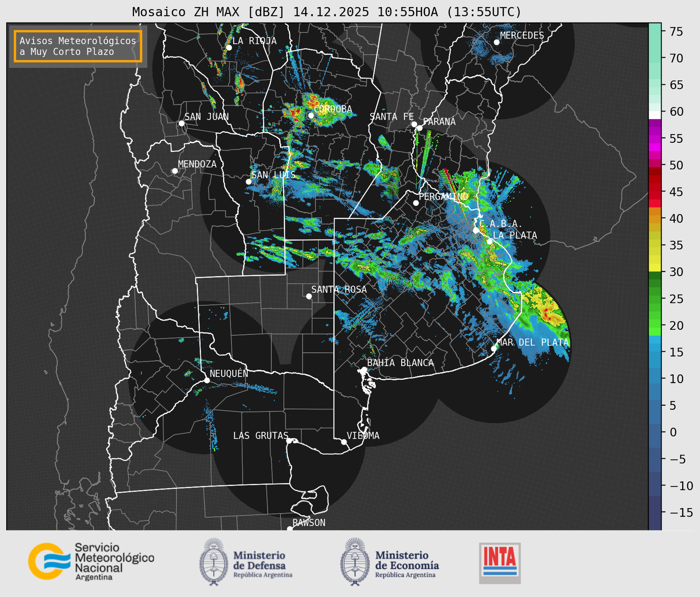The width and height of the screenshot is (700, 597).
Task: Click the SANTA ROSA city marker dot
Action: pos(309,296)
